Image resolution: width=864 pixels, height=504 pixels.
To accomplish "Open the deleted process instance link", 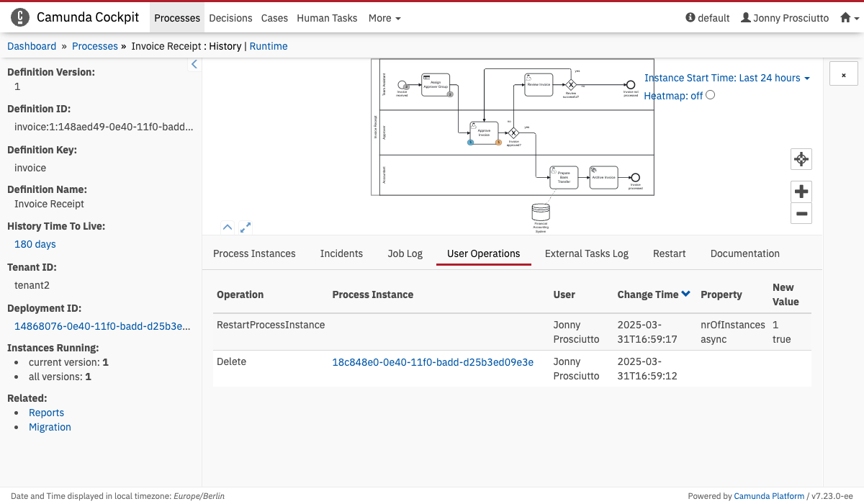I will (x=432, y=362).
